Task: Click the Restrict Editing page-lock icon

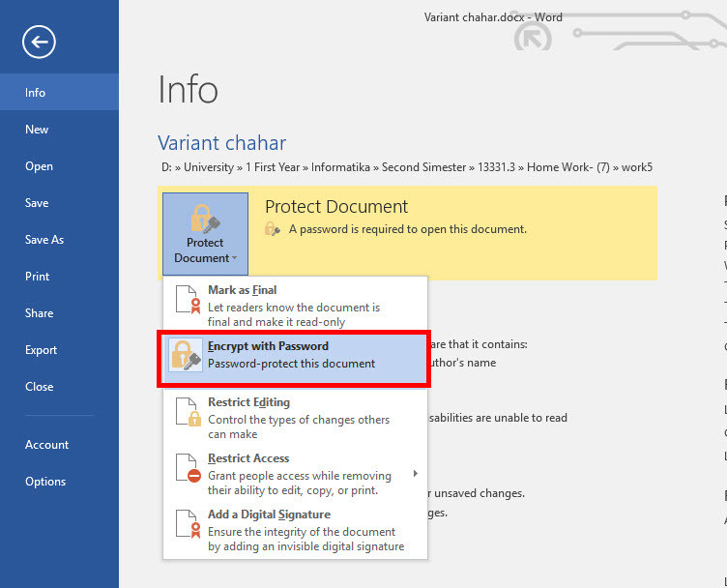Action: point(189,412)
